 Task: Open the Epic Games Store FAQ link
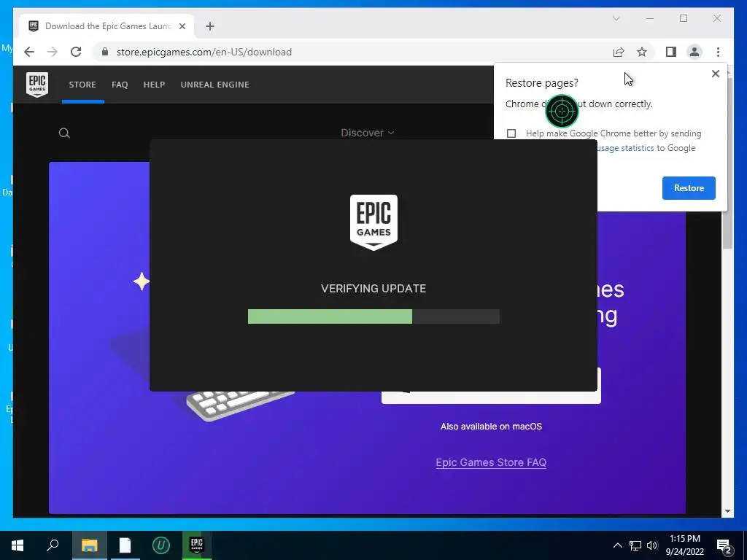coord(491,462)
